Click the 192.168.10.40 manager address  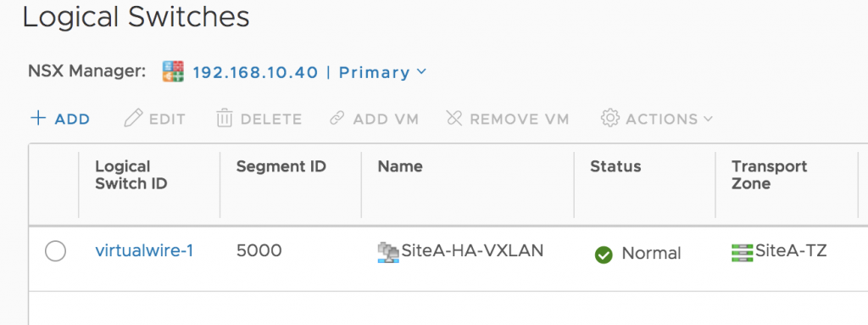pos(255,73)
